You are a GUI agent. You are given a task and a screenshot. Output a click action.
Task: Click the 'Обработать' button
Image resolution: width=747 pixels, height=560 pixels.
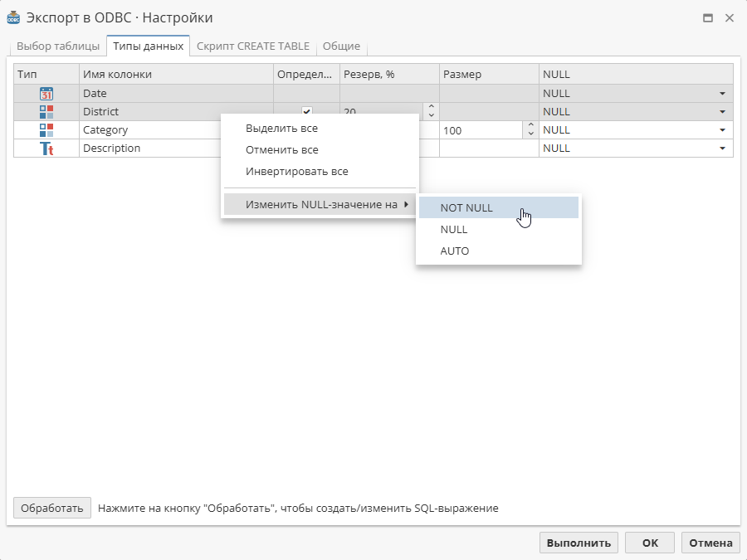tap(52, 508)
